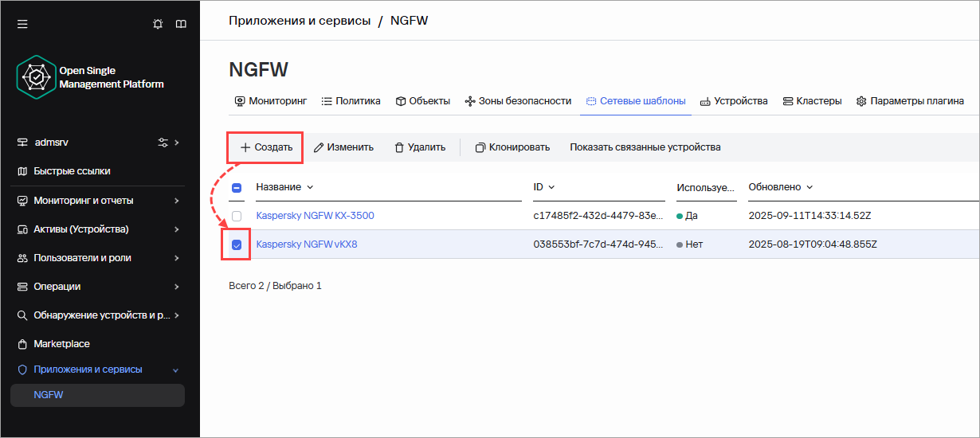Click the Зоны безопасности tab icon
Image resolution: width=980 pixels, height=438 pixels.
(470, 101)
